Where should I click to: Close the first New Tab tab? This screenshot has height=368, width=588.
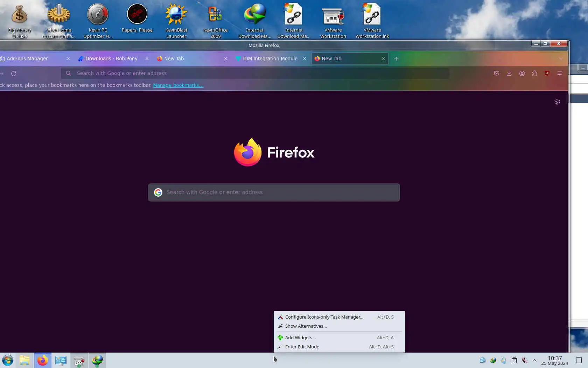pos(226,59)
